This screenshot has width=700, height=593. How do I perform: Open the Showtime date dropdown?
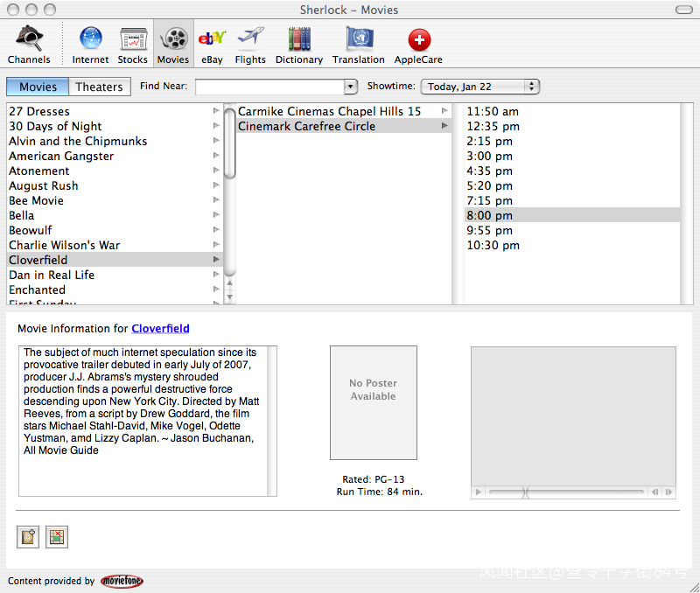click(x=479, y=87)
